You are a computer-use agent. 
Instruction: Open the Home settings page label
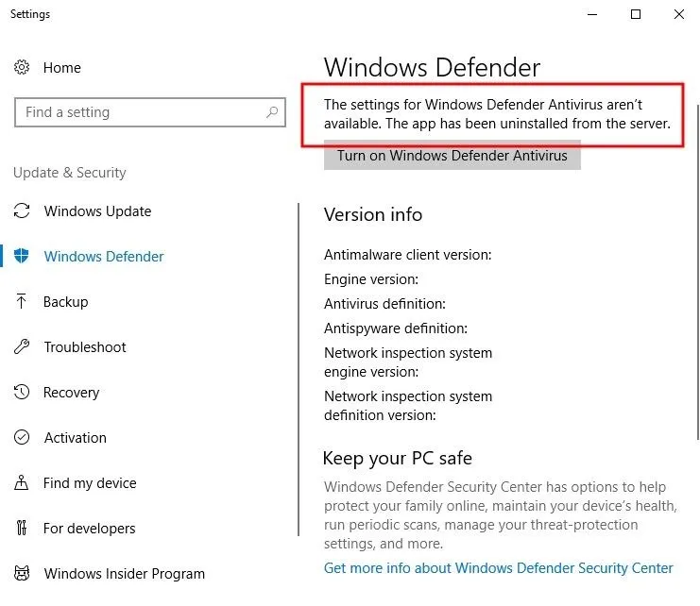click(62, 68)
